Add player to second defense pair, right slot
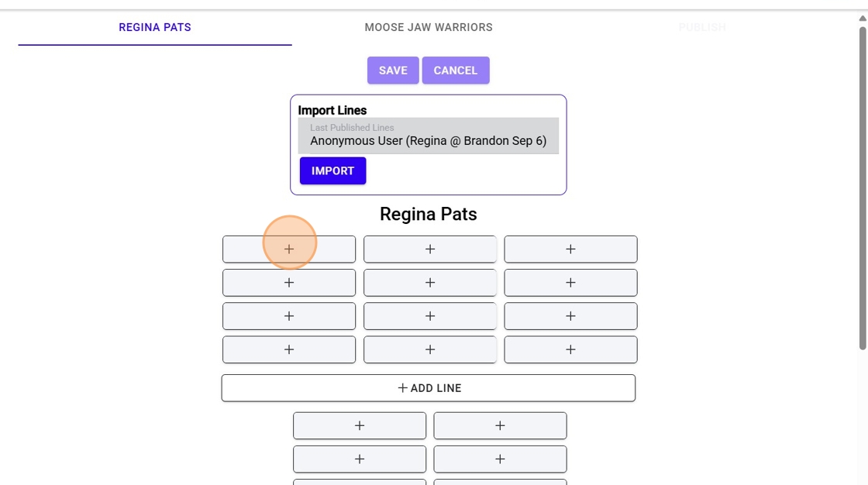868x485 pixels. click(500, 459)
